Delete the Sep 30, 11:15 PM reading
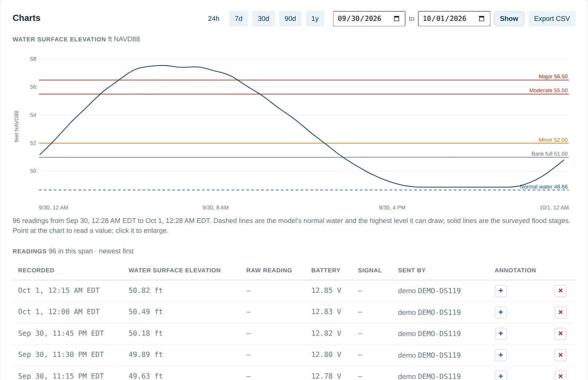This screenshot has width=588, height=380. [x=561, y=376]
